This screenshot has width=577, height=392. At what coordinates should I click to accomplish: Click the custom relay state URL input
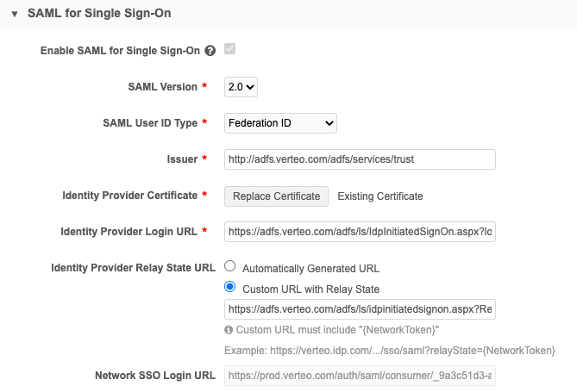pos(360,309)
